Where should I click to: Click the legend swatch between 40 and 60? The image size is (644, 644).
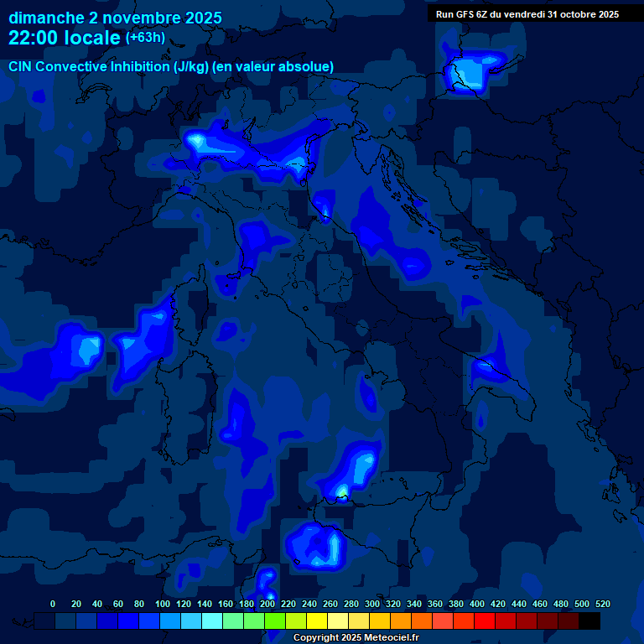[x=107, y=621]
